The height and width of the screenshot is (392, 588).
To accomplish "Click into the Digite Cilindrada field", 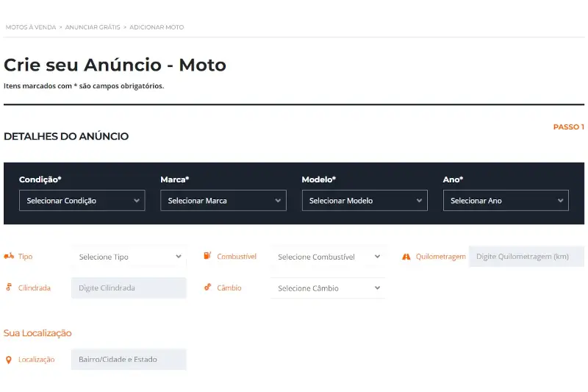I will 129,288.
